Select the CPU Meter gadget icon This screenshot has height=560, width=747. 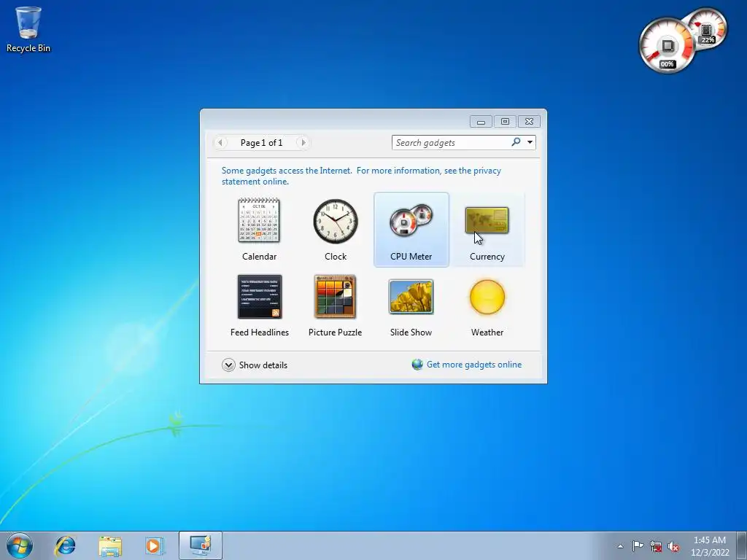(411, 220)
